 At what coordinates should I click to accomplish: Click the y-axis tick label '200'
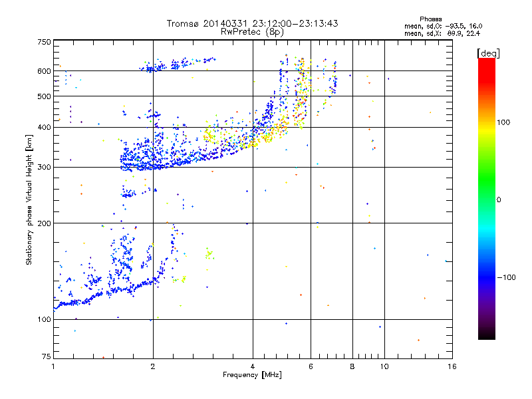click(x=44, y=223)
